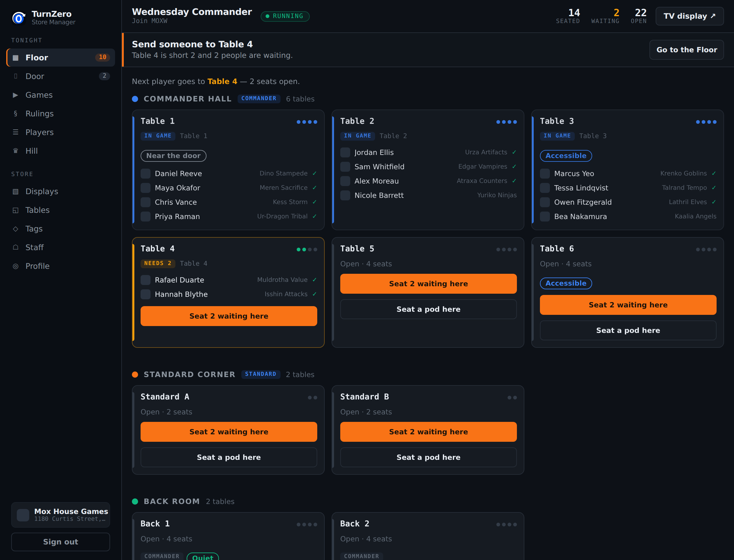This screenshot has width=734, height=560.
Task: Open the TV display
Action: 689,16
